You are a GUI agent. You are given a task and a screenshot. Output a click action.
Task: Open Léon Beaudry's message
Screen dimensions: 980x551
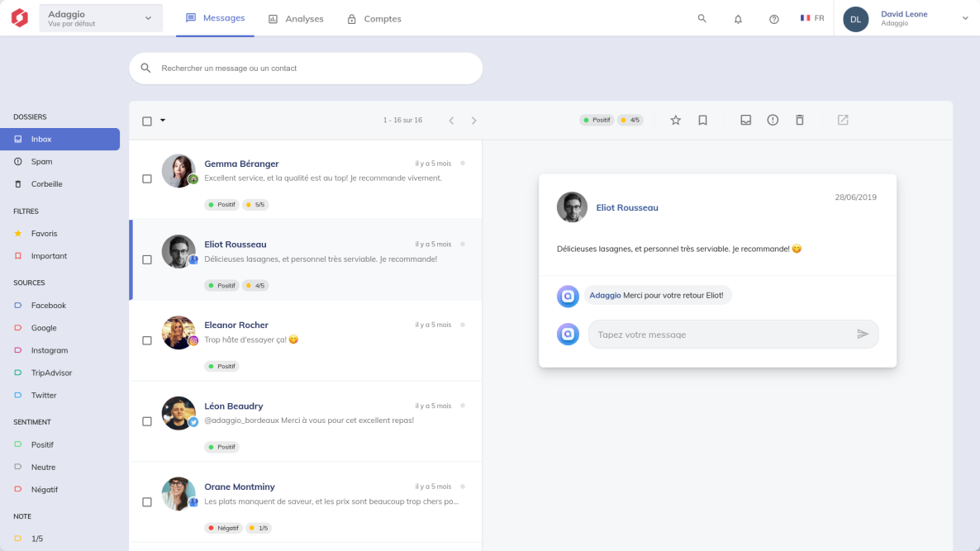pyautogui.click(x=306, y=421)
